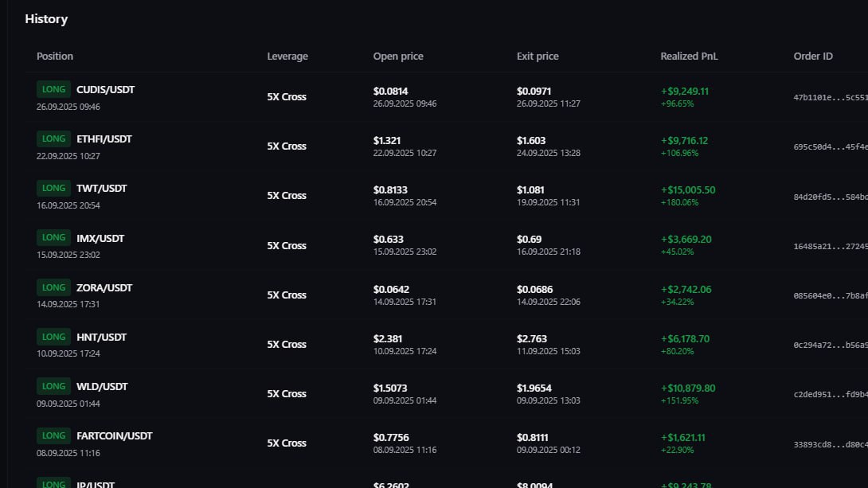Click the LONG badge for CUDIS/USDT
The width and height of the screenshot is (868, 488).
pyautogui.click(x=53, y=89)
